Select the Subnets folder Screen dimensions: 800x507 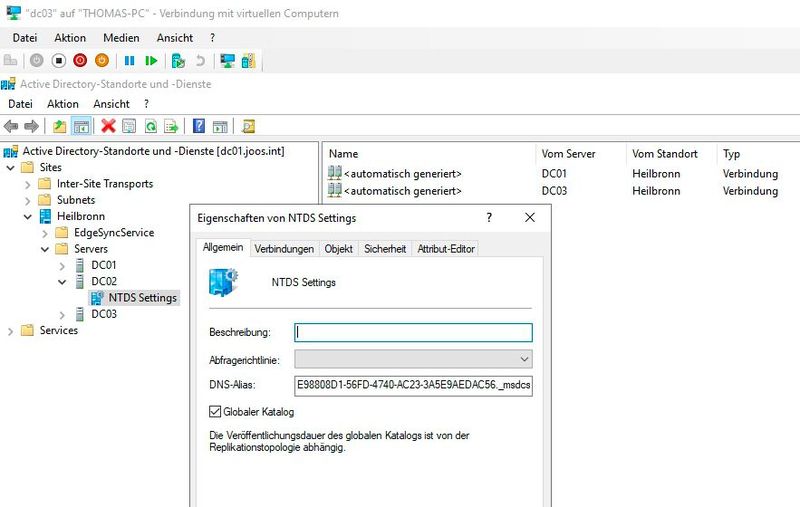(x=76, y=200)
